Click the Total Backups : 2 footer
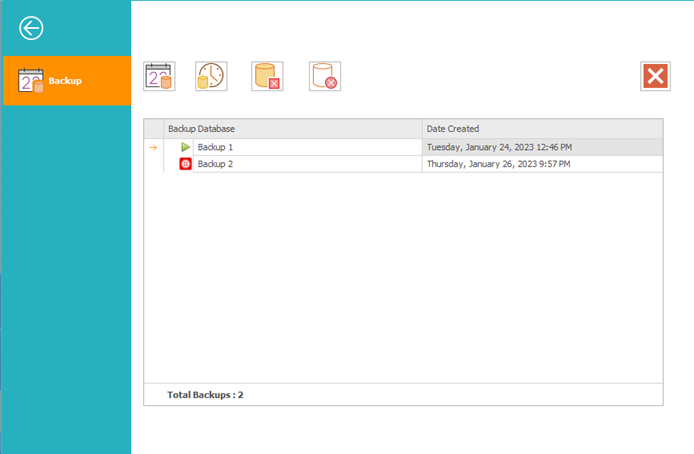Screen dimensions: 694x454 click(205, 395)
